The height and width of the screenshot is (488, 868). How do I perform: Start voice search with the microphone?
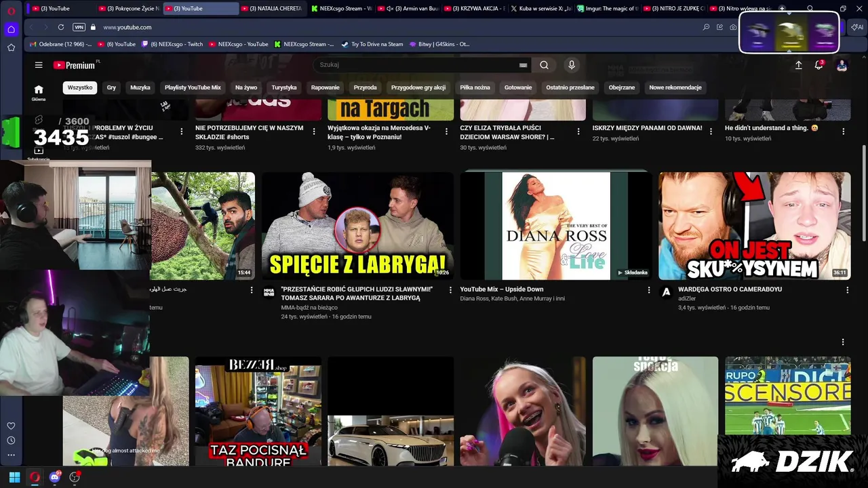572,65
